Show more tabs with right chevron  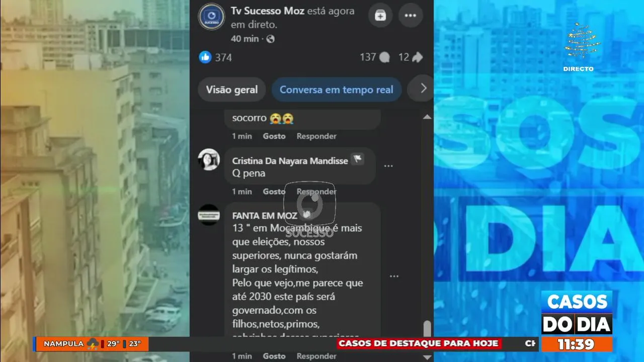pos(423,88)
